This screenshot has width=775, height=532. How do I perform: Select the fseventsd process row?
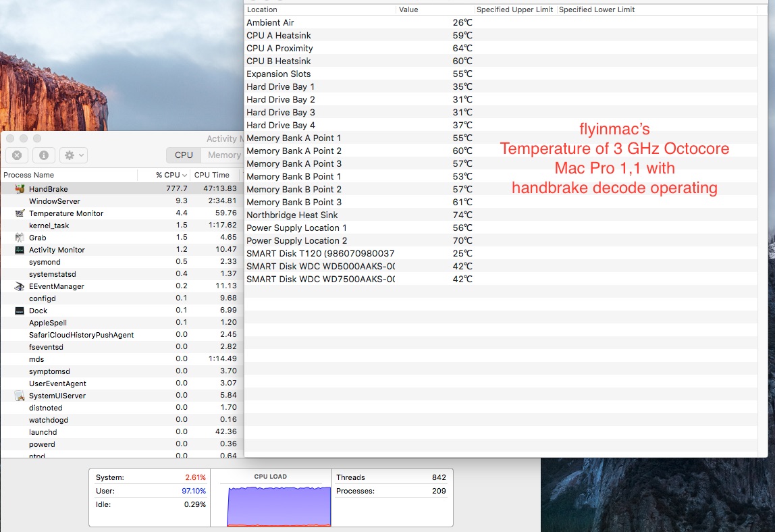[x=121, y=347]
